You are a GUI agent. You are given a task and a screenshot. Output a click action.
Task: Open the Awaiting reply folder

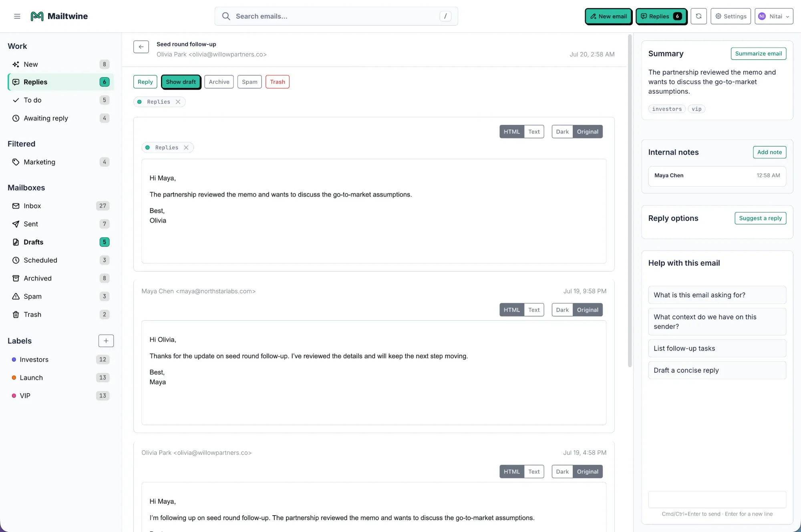tap(60, 118)
